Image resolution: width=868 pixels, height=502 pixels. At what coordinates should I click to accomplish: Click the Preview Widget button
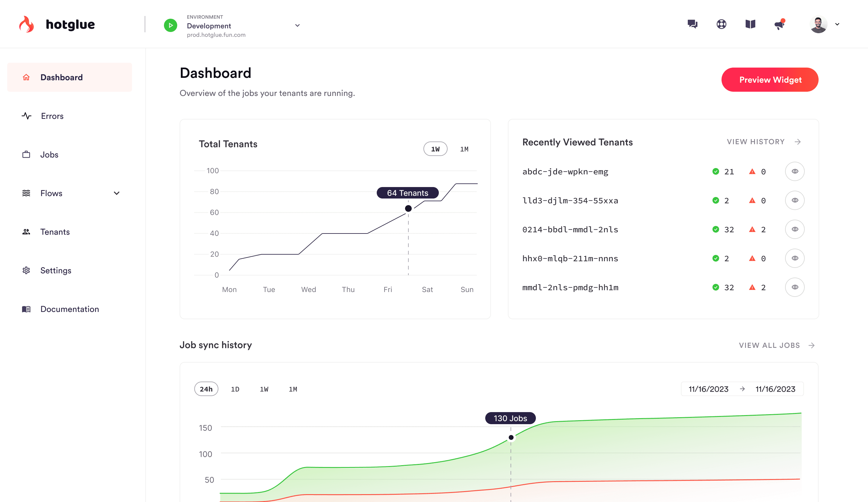[770, 80]
